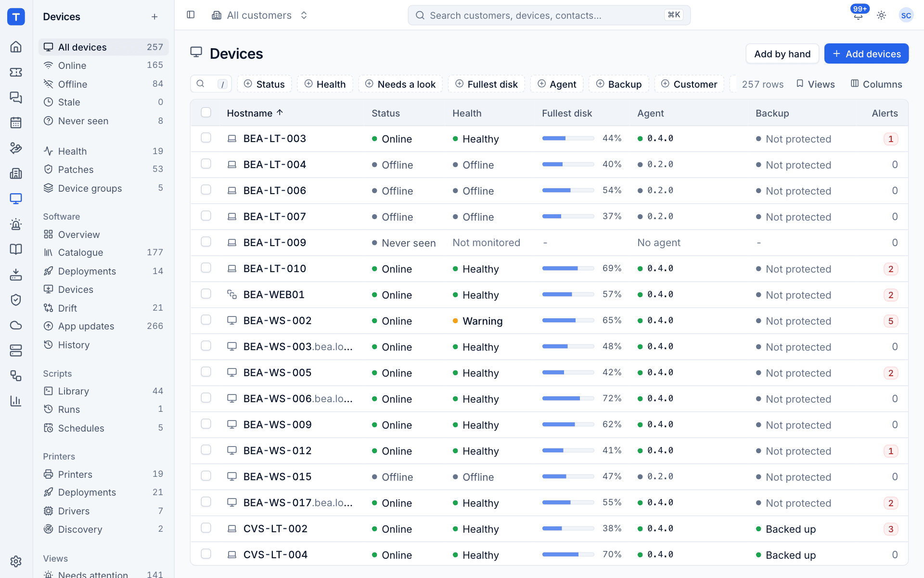
Task: Open the shield security rail icon
Action: 16,300
